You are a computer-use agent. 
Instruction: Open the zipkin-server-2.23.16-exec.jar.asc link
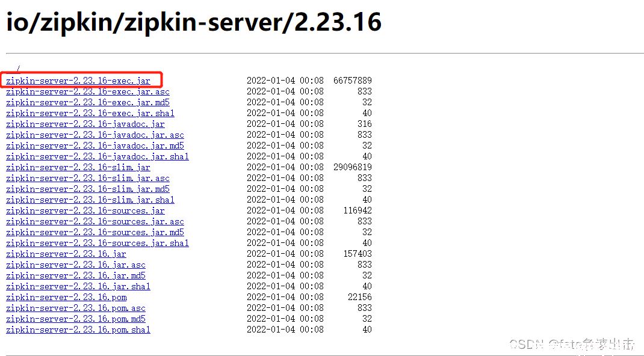[87, 91]
